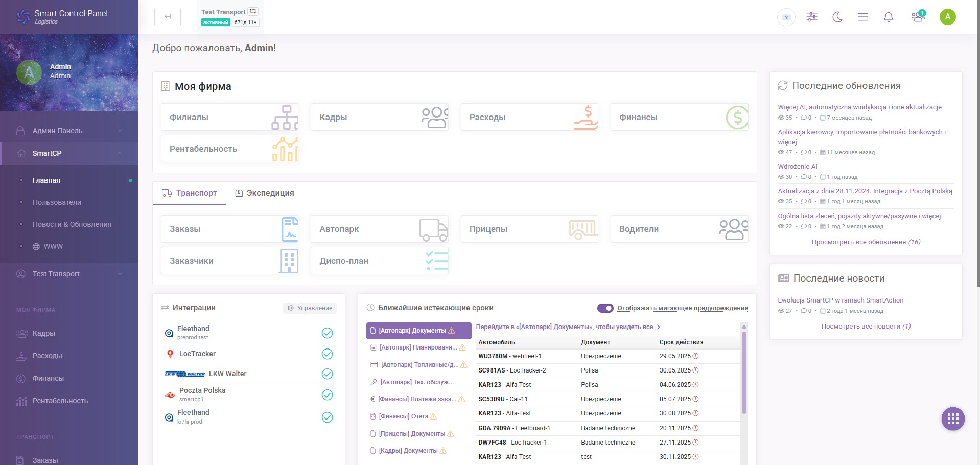
Task: Toggle dark mode via the moon icon
Action: coord(837,17)
